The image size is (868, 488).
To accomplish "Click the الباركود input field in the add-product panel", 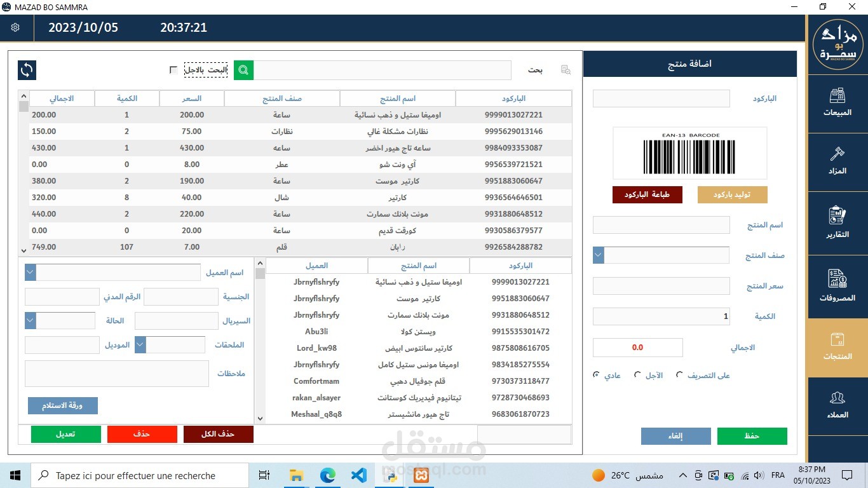I will click(661, 98).
